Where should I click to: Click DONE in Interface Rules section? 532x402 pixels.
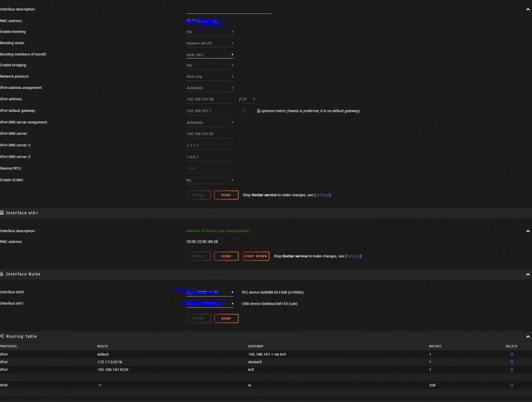pos(226,318)
